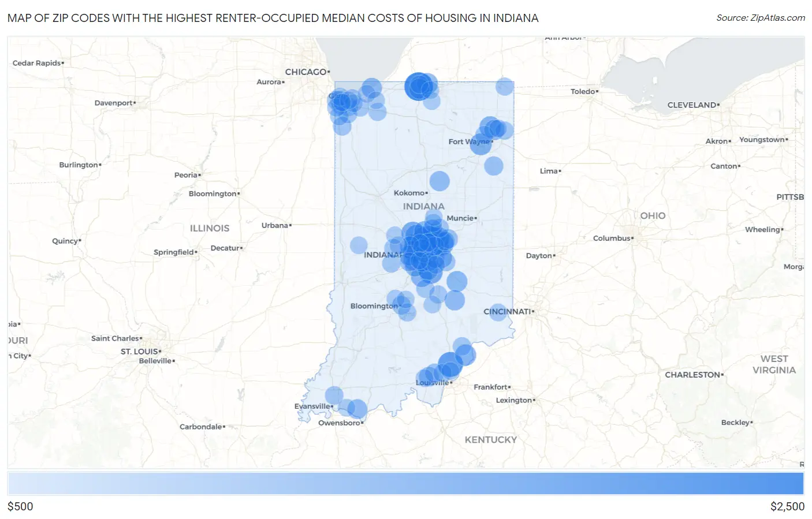This screenshot has width=812, height=519.
Task: Click the Canton city label
Action: click(724, 166)
